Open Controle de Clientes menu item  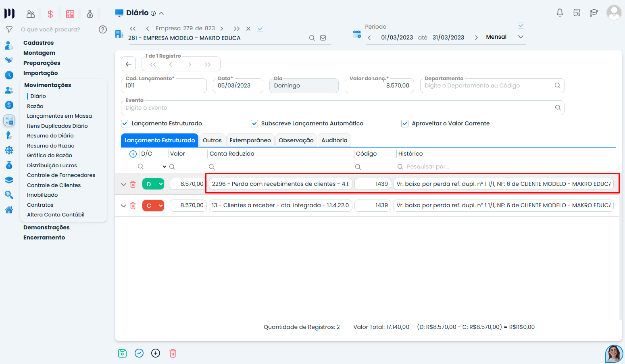point(54,185)
